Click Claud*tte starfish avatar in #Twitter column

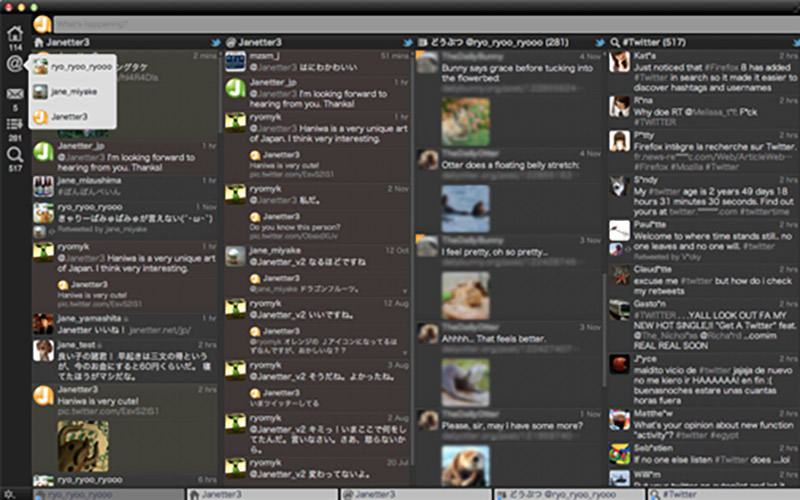(619, 275)
